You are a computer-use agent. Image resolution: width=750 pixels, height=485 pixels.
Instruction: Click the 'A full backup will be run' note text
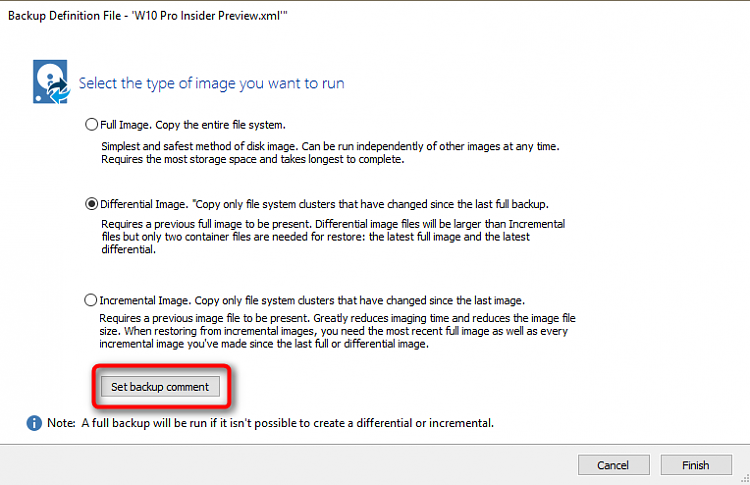tap(287, 423)
